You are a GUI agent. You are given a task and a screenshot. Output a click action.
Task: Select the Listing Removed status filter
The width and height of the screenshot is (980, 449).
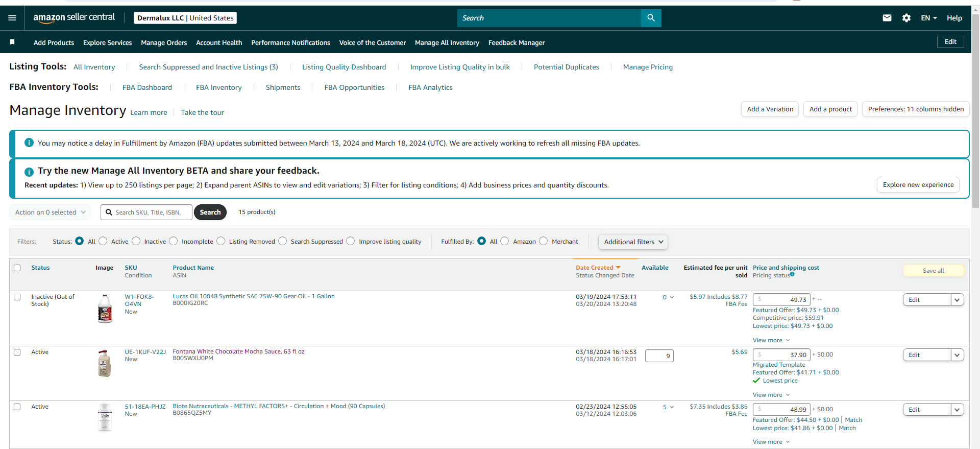click(221, 241)
